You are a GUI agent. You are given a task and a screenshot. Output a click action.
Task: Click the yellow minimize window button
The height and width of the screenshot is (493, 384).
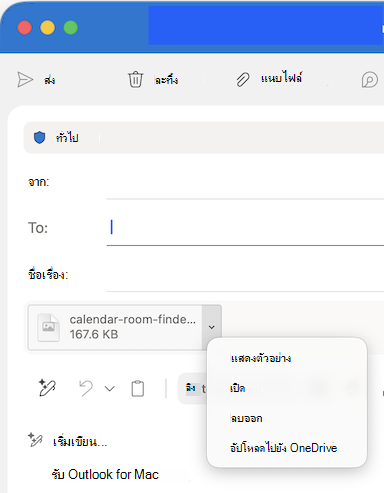[x=48, y=27]
